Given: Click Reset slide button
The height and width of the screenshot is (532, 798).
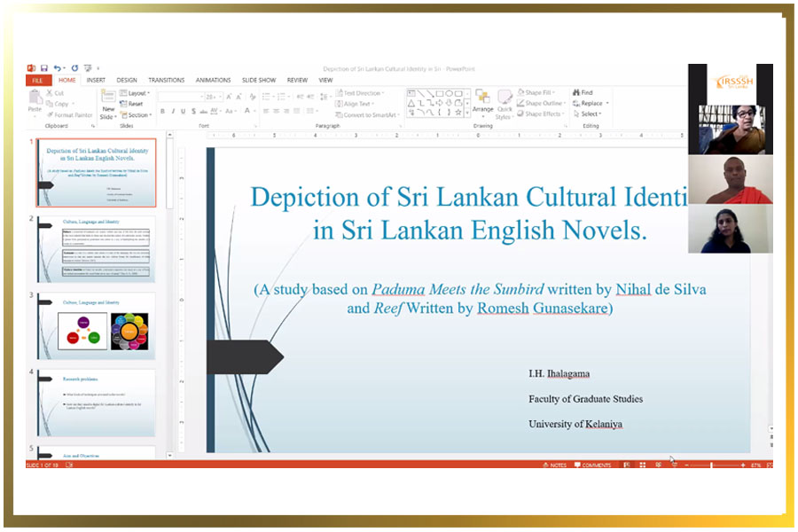Looking at the screenshot, I should click(x=131, y=104).
